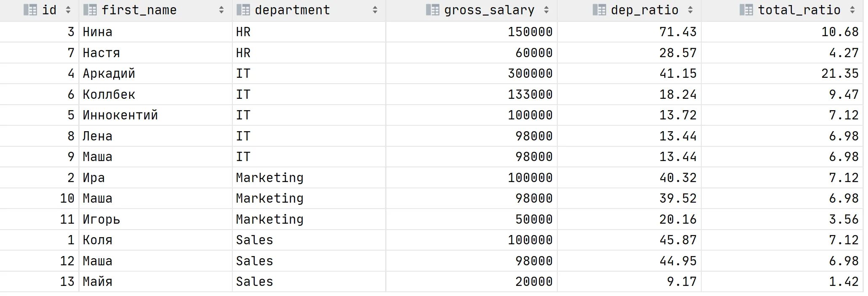
Task: Sort by department using sort arrows
Action: (x=375, y=10)
